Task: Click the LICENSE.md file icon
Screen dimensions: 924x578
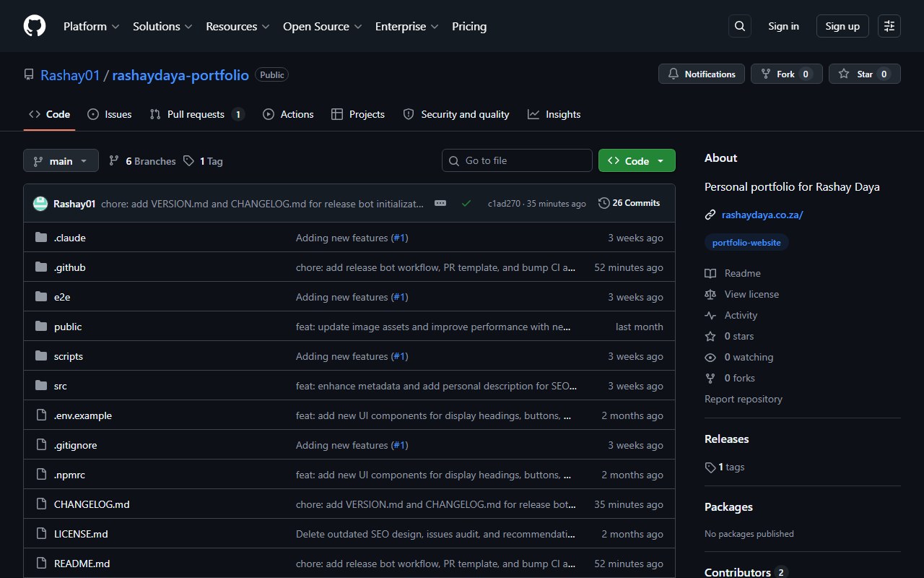Action: [x=41, y=534]
